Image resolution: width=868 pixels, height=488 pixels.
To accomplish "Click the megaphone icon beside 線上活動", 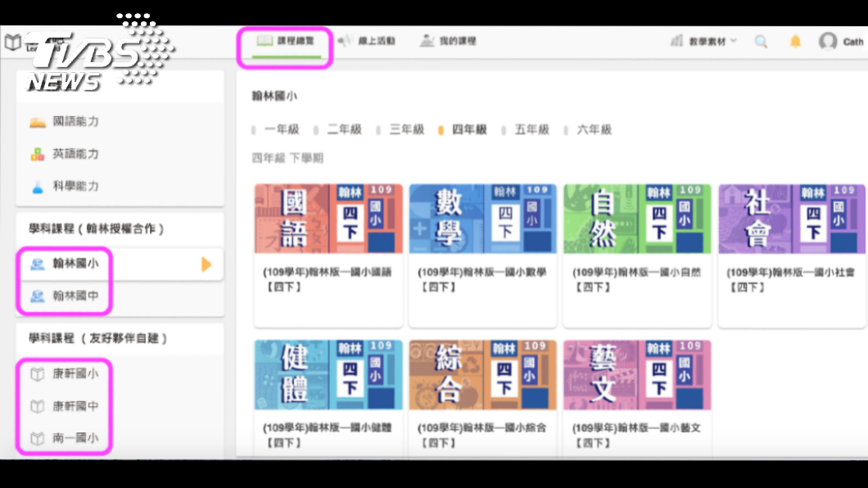I will [x=345, y=41].
